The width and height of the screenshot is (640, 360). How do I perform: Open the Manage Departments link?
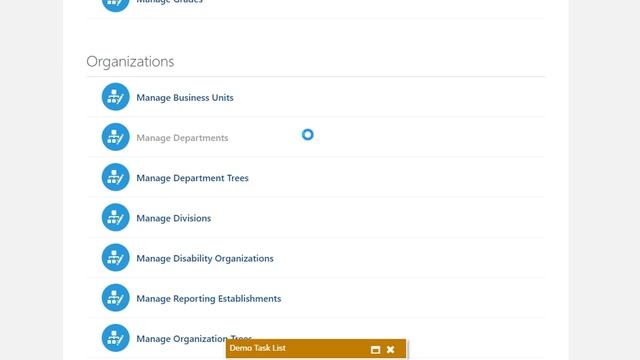[x=182, y=138]
